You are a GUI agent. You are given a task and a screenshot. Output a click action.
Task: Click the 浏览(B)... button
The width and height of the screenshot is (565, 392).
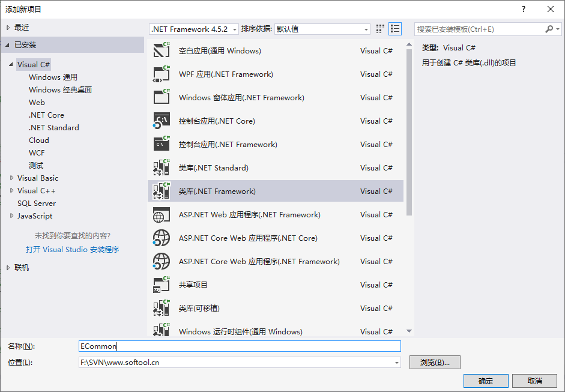(x=435, y=363)
